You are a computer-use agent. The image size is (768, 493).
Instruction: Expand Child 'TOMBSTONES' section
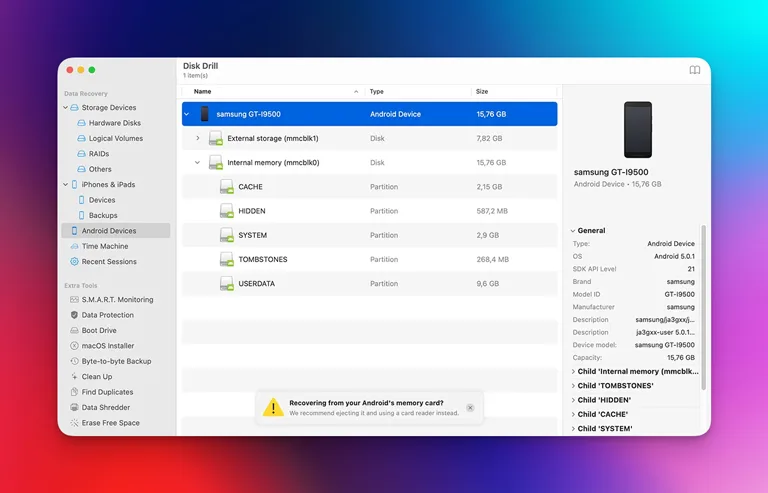[x=573, y=386]
